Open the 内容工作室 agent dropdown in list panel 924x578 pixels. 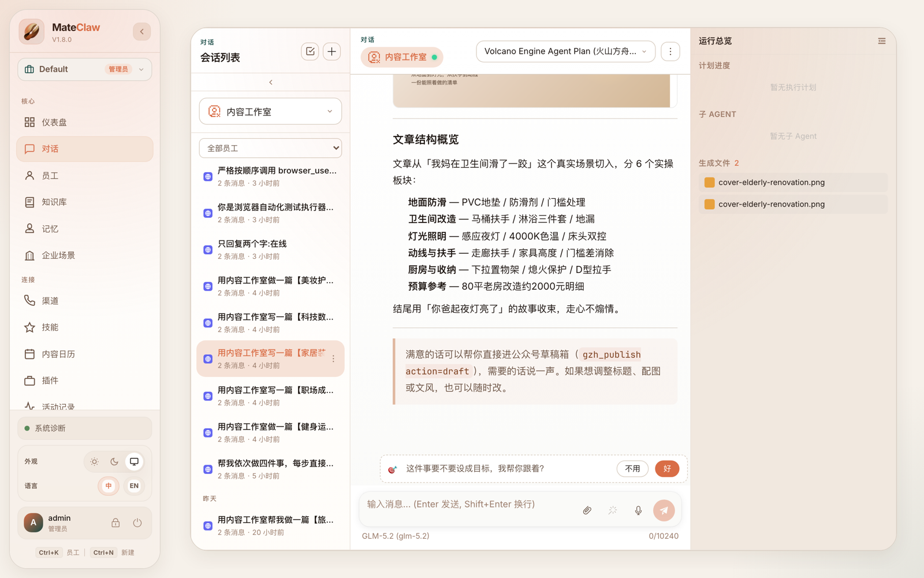pos(270,112)
